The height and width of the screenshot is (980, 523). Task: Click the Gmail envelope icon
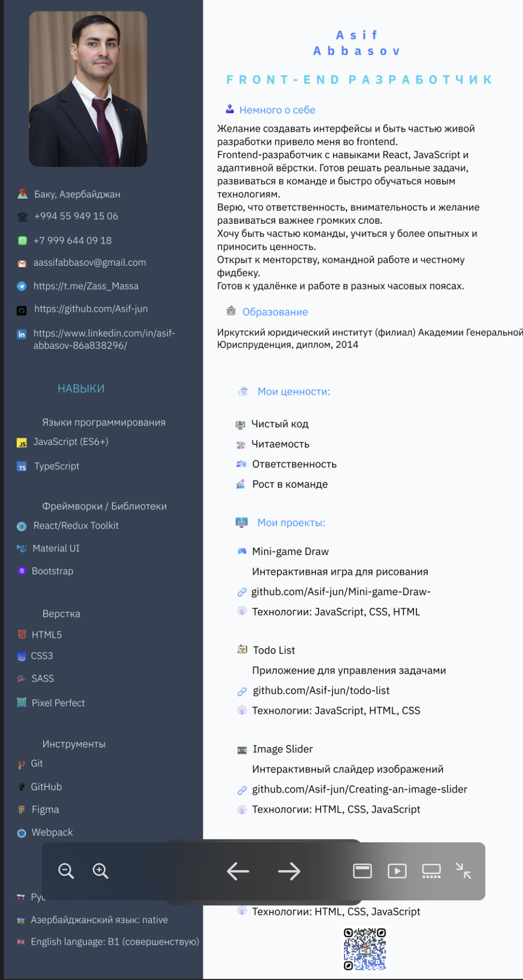click(x=22, y=264)
